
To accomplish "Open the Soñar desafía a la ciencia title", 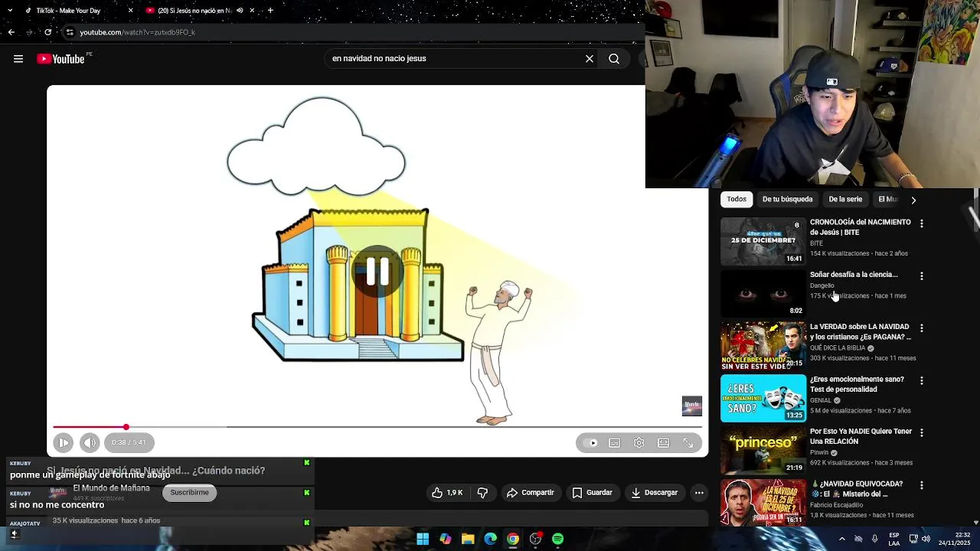I will pos(854,275).
